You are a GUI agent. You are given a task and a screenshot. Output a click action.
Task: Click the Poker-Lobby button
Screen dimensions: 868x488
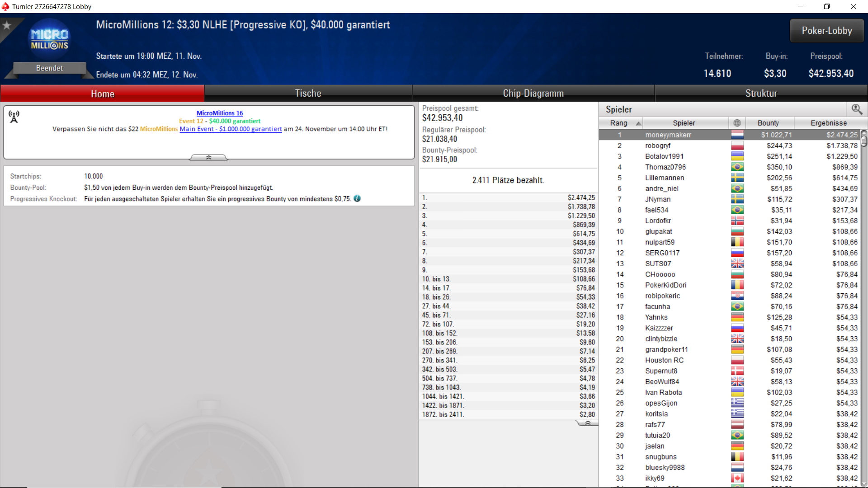pyautogui.click(x=827, y=31)
